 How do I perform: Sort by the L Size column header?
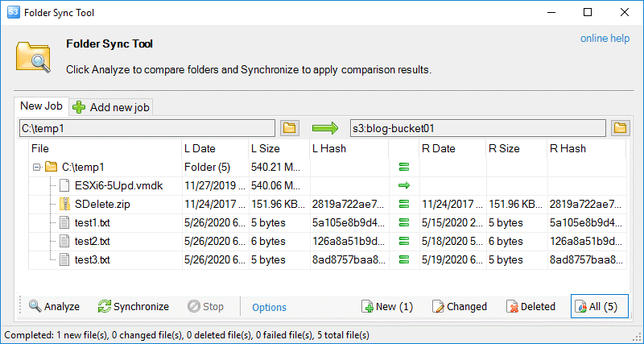[x=279, y=148]
